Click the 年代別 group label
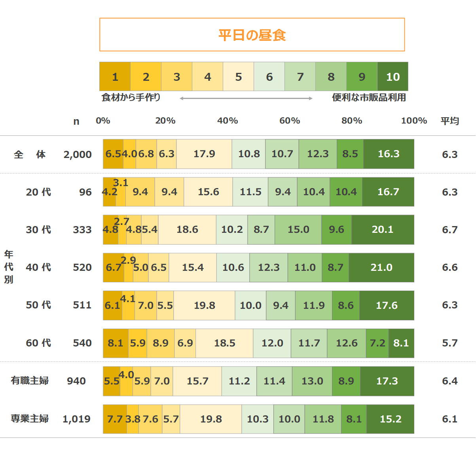This screenshot has height=449, width=476. click(9, 267)
